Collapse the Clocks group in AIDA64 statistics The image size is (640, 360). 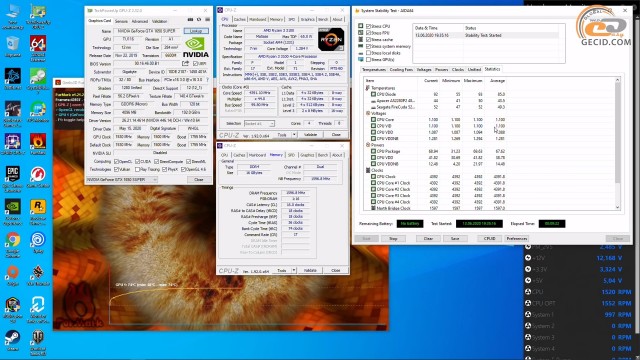(x=367, y=170)
